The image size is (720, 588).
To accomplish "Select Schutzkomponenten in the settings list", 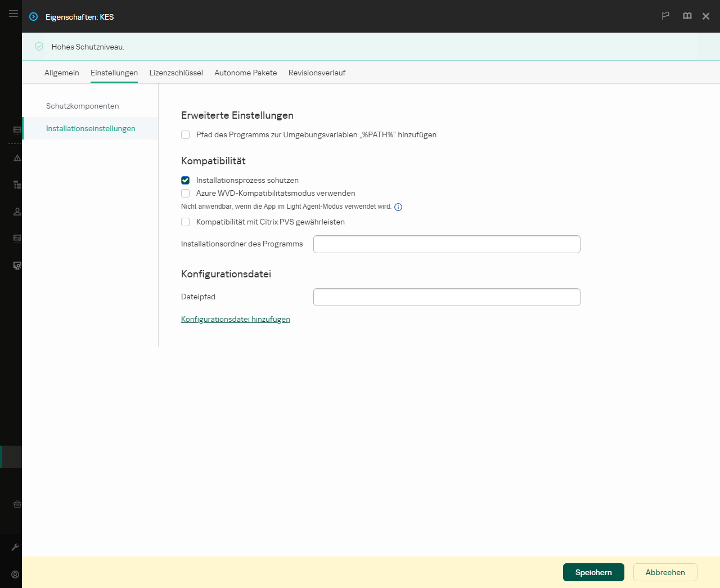I will [83, 106].
